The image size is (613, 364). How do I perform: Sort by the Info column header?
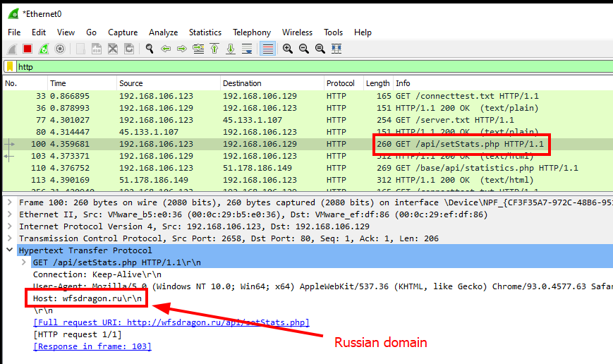coord(503,83)
